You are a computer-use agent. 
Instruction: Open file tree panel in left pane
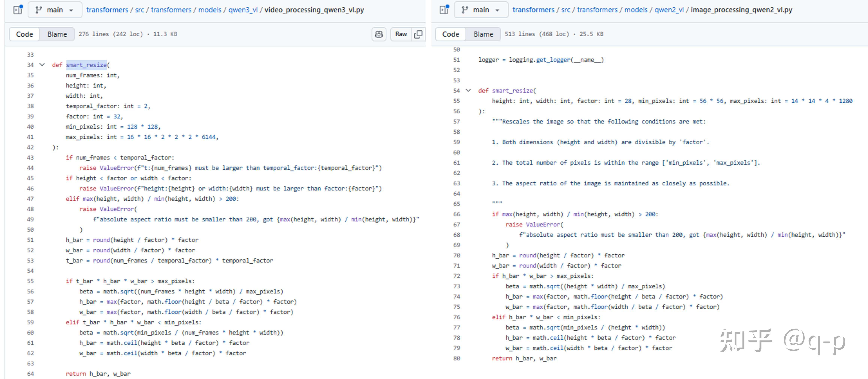pos(18,9)
